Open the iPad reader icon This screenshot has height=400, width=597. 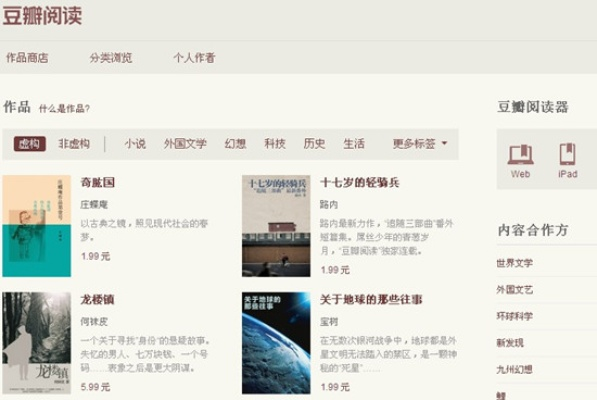click(x=567, y=161)
